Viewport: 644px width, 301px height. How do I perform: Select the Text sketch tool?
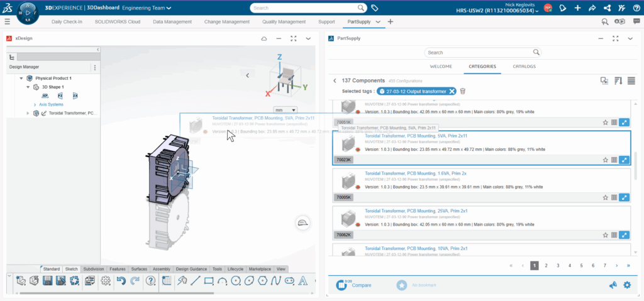[x=303, y=281]
